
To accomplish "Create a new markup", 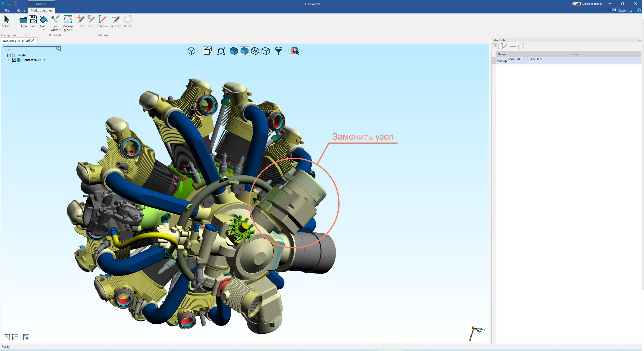I will [x=81, y=22].
